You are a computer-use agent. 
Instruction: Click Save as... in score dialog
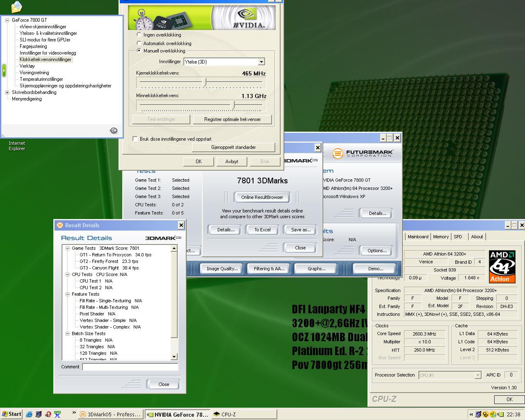pos(301,230)
